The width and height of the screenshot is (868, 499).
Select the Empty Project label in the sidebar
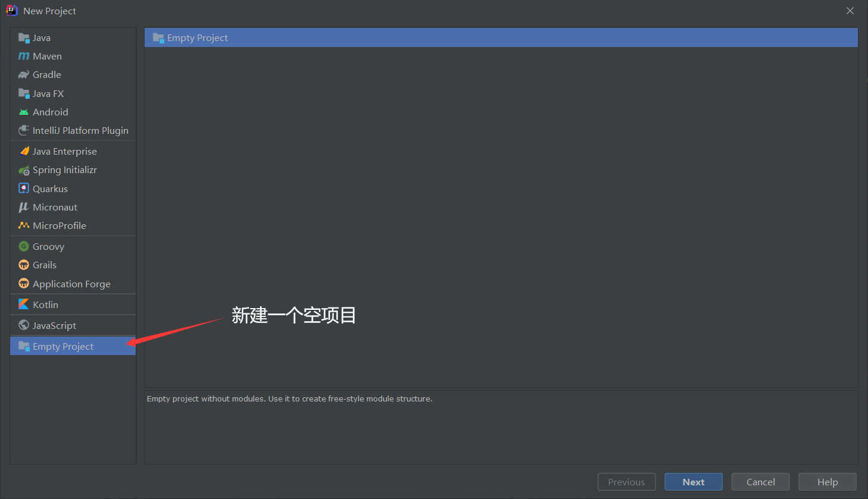pos(63,346)
